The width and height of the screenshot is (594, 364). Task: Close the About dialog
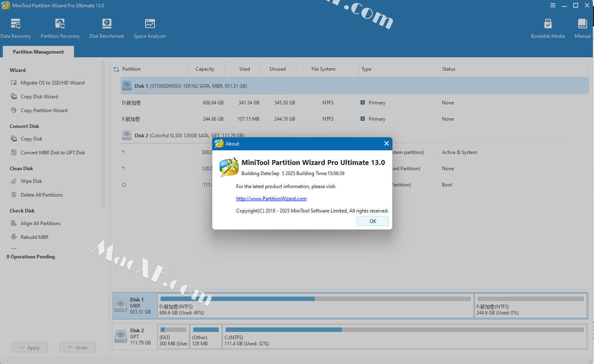click(386, 143)
